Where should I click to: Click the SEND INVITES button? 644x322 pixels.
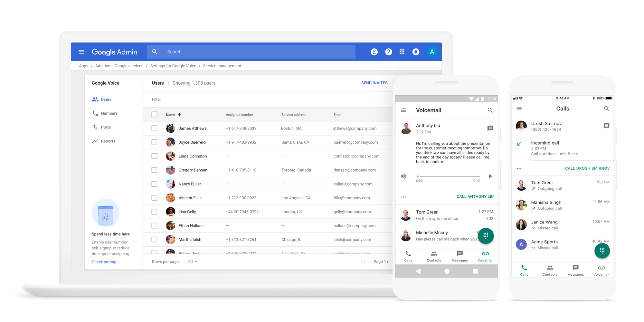(x=374, y=83)
